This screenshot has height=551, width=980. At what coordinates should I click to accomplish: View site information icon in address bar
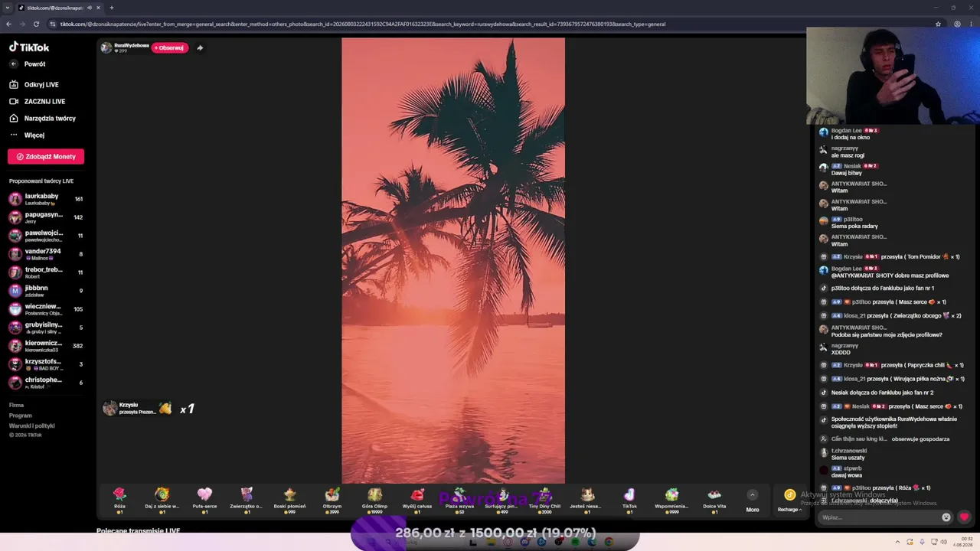pos(52,24)
